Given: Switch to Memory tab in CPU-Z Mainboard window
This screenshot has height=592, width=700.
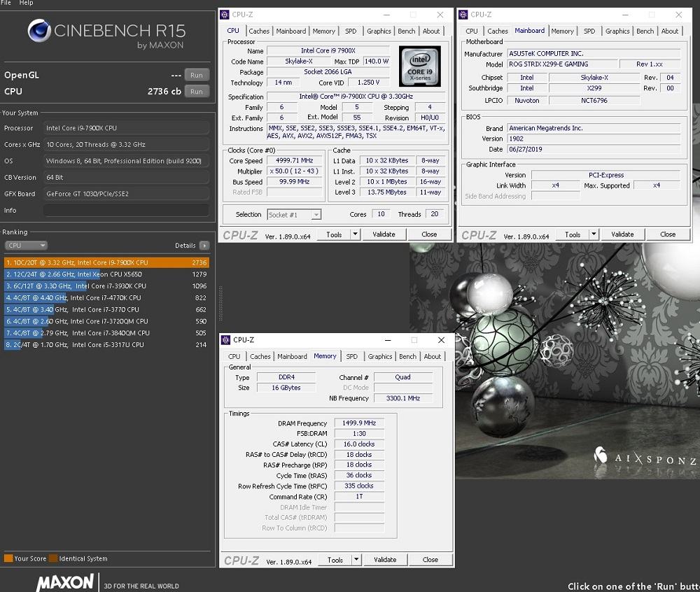Looking at the screenshot, I should point(563,31).
